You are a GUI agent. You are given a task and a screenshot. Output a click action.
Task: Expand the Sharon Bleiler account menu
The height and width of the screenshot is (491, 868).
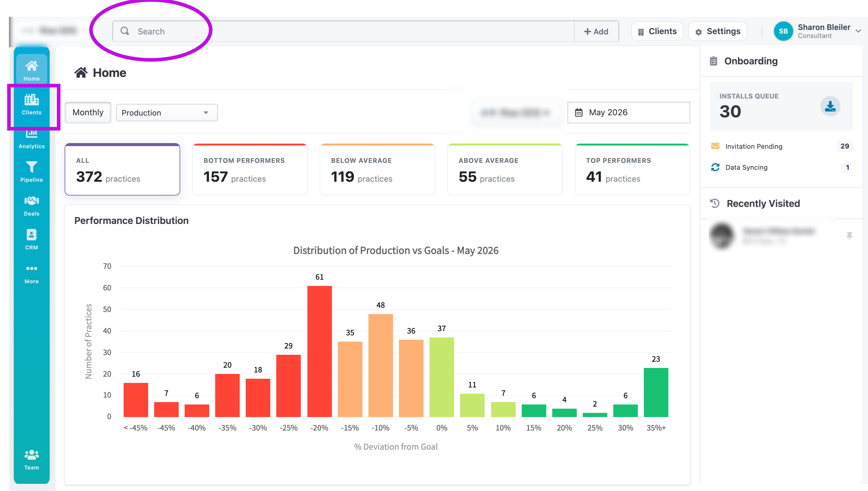(x=858, y=31)
